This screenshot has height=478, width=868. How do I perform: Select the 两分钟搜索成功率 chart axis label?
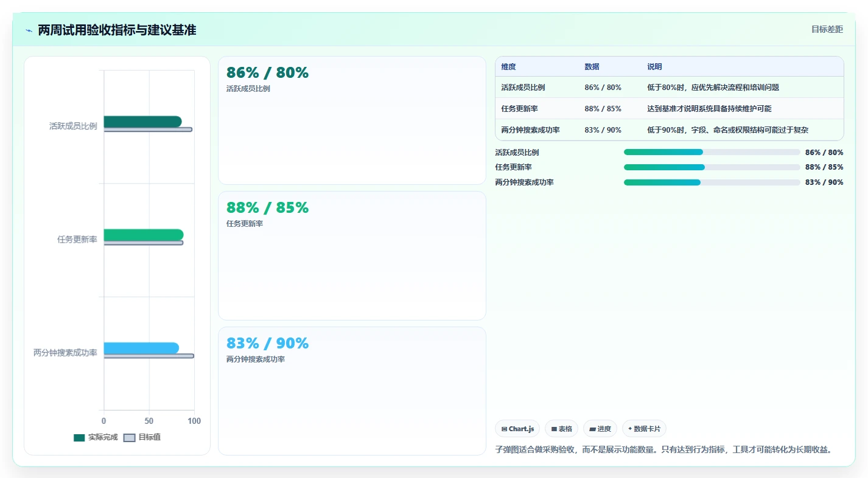65,353
